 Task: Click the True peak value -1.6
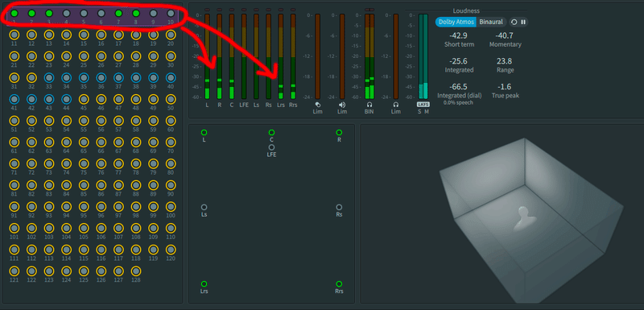point(505,87)
